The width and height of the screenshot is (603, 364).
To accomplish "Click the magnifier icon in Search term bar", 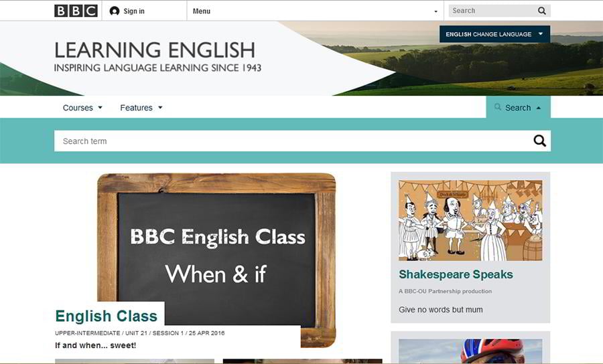I will point(539,141).
